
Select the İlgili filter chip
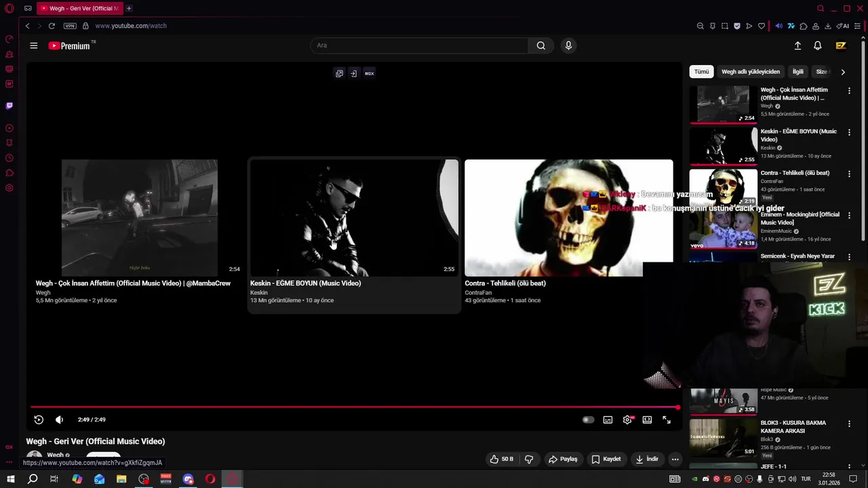(798, 71)
